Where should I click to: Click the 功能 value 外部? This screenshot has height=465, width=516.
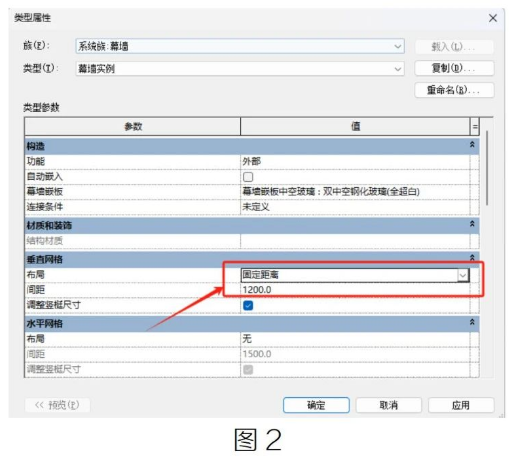pos(355,162)
